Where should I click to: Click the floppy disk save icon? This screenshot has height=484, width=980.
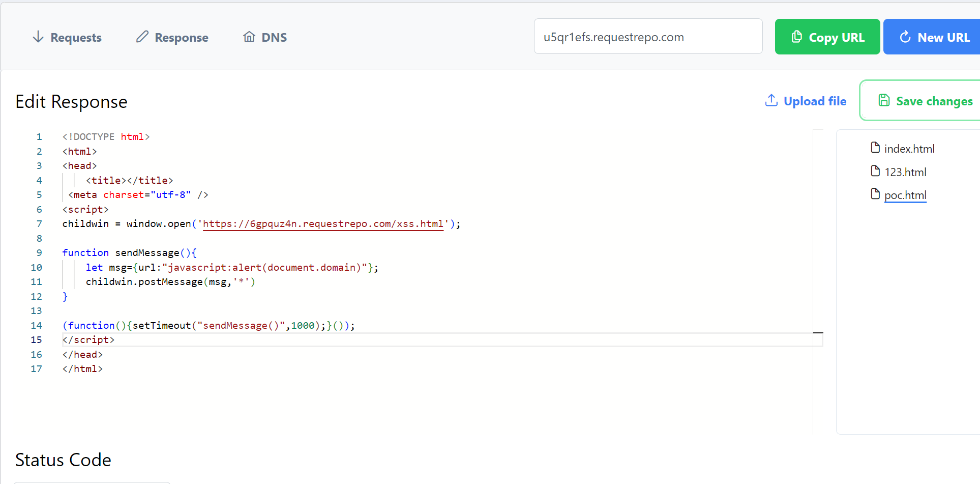884,100
